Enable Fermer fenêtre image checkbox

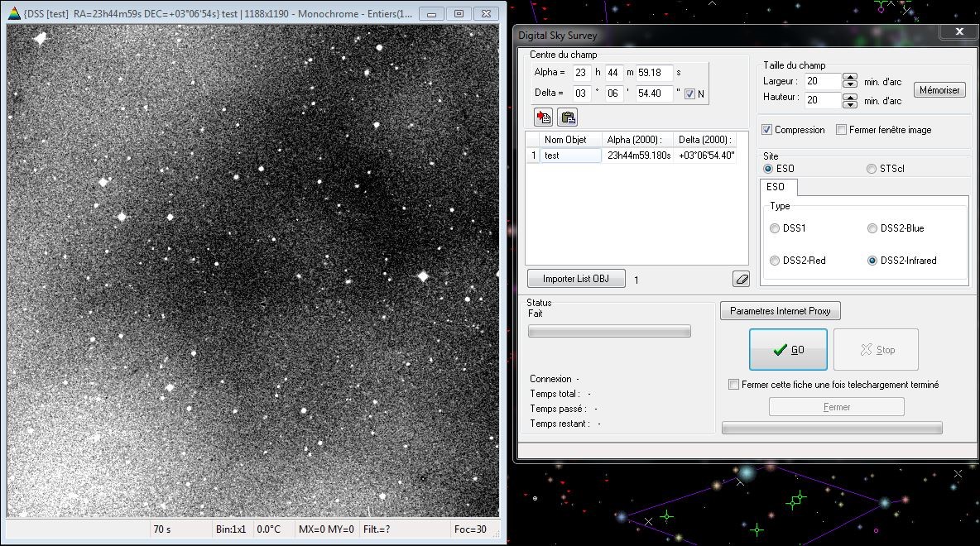tap(841, 130)
